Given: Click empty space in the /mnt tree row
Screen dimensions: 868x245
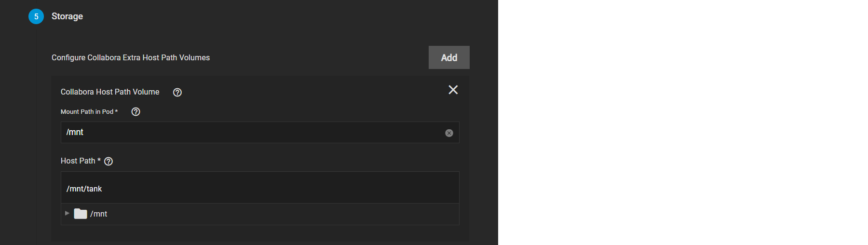Looking at the screenshot, I should [280, 214].
